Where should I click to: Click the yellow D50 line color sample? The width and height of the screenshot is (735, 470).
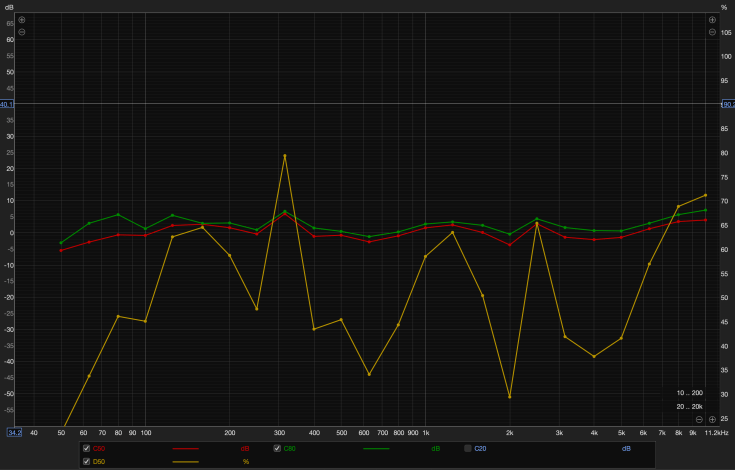(x=186, y=462)
